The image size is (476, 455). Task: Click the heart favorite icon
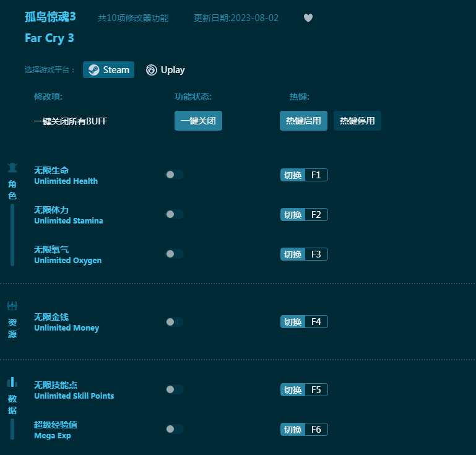click(x=308, y=18)
